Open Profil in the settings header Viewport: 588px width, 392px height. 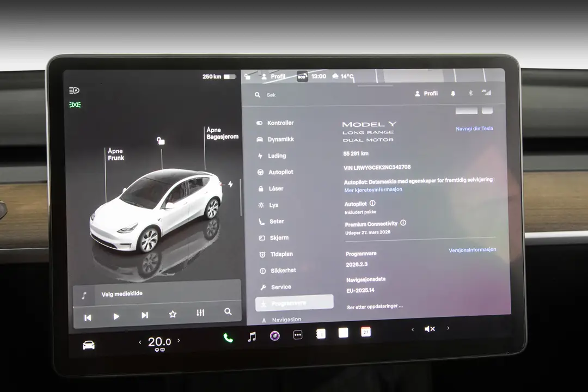426,94
